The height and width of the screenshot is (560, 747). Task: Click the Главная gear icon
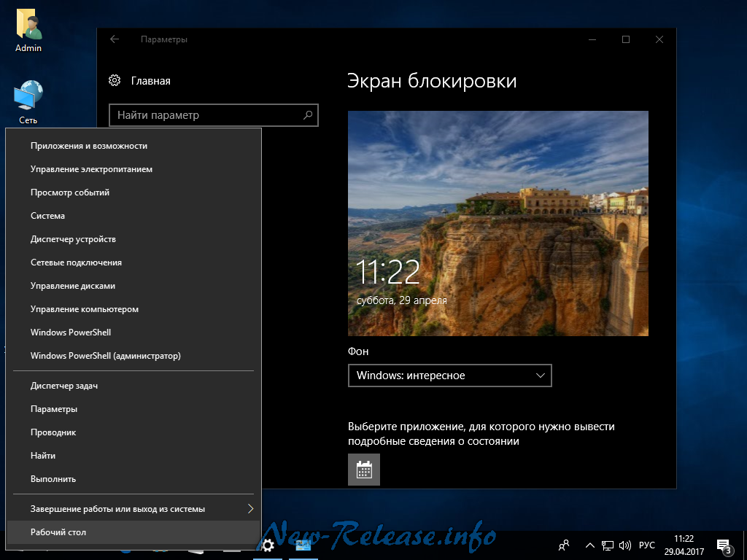pos(115,80)
